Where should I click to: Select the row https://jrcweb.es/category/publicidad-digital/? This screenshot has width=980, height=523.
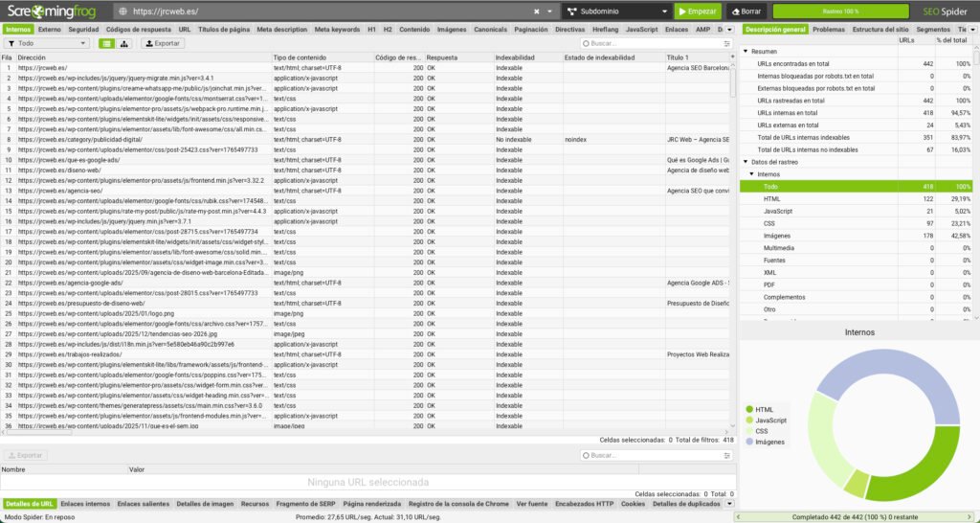(365, 140)
